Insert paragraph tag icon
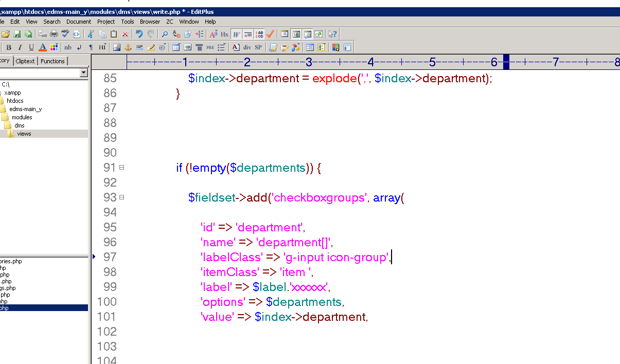 pyautogui.click(x=91, y=47)
